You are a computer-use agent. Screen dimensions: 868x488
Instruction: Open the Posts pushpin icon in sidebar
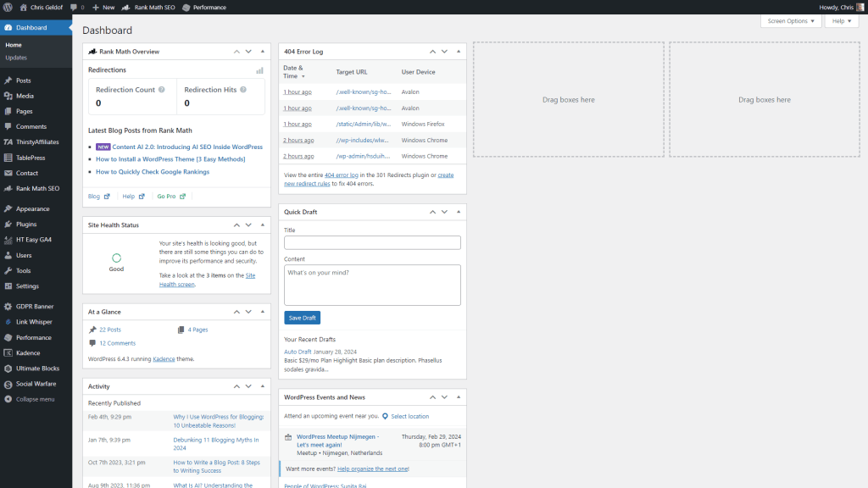click(x=8, y=80)
